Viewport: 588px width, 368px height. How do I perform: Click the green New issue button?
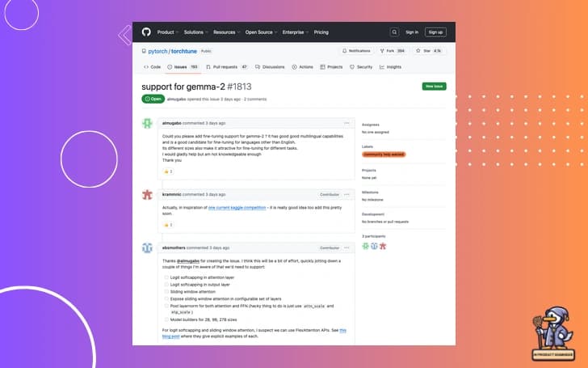click(x=435, y=87)
